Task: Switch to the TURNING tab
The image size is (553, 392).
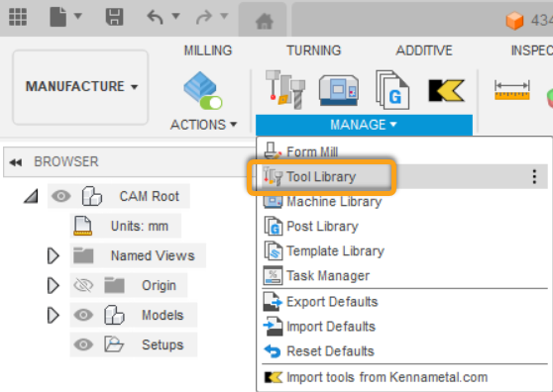Action: (313, 50)
